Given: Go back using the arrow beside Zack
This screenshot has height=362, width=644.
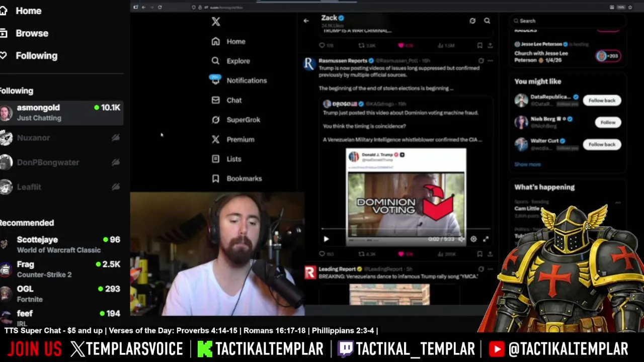Looking at the screenshot, I should 306,21.
